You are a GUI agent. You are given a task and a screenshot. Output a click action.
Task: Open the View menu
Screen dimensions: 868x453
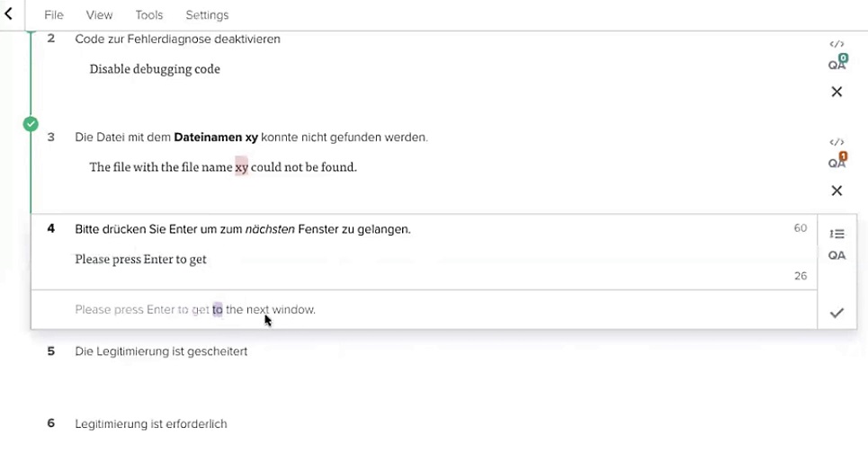[x=99, y=15]
